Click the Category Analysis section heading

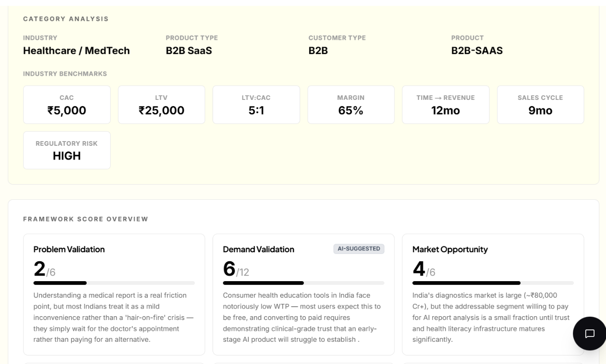[x=66, y=19]
